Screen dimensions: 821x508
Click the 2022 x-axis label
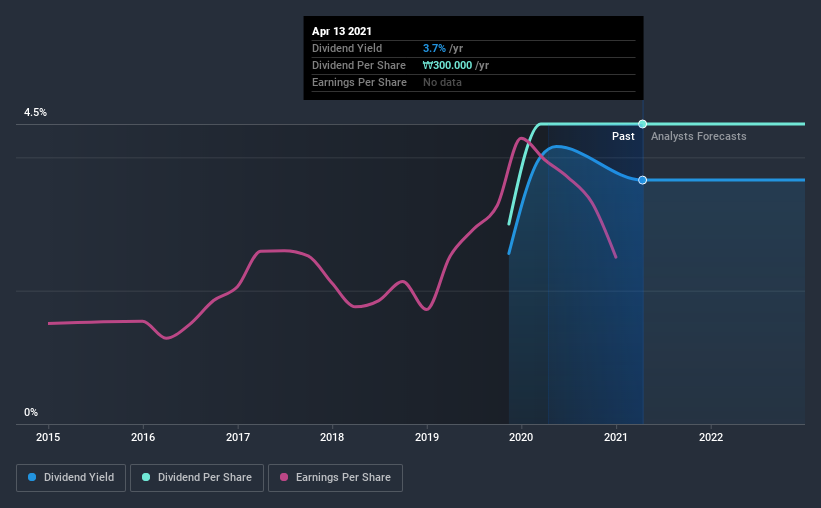click(711, 437)
